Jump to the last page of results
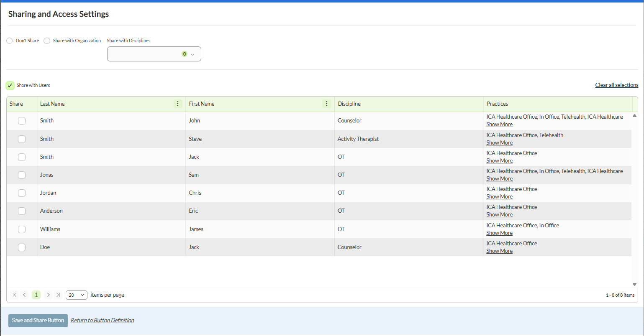The width and height of the screenshot is (644, 336). [x=58, y=295]
